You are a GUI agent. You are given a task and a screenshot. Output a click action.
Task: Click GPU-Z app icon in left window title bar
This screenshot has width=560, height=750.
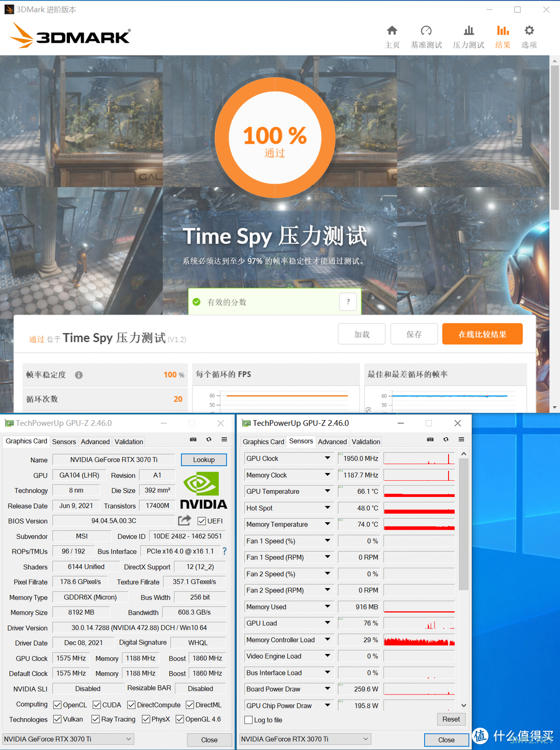point(9,423)
